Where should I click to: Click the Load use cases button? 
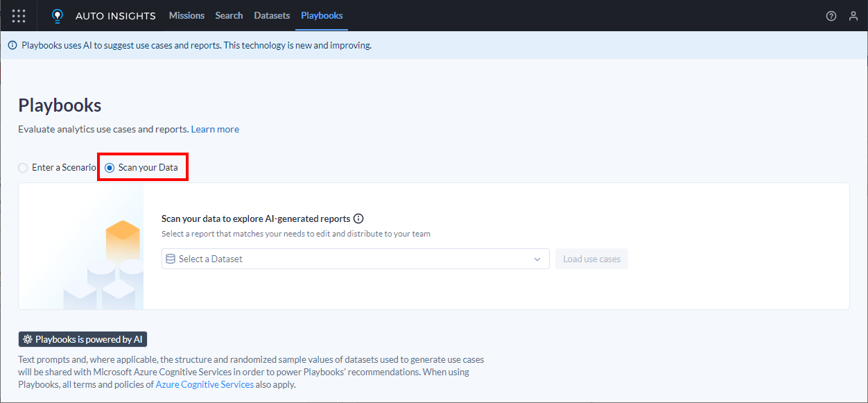click(x=591, y=259)
